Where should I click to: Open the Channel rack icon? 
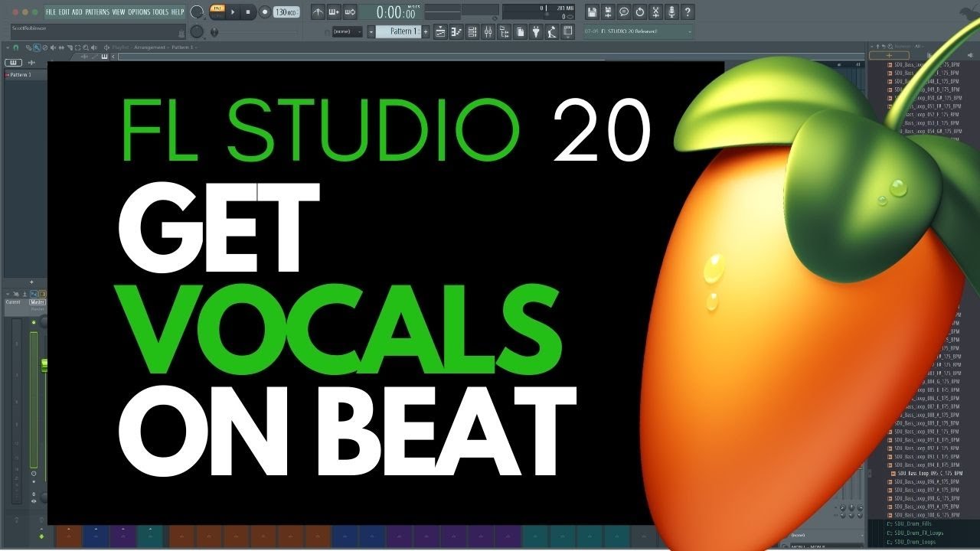[472, 31]
